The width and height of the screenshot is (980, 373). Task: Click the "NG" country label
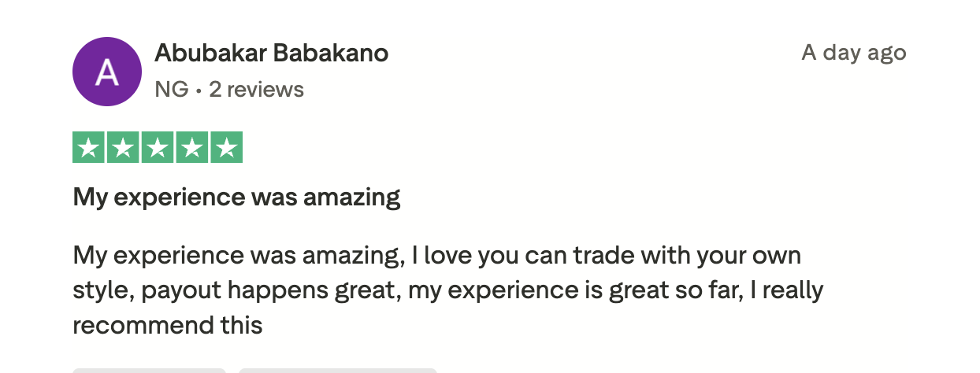coord(171,90)
